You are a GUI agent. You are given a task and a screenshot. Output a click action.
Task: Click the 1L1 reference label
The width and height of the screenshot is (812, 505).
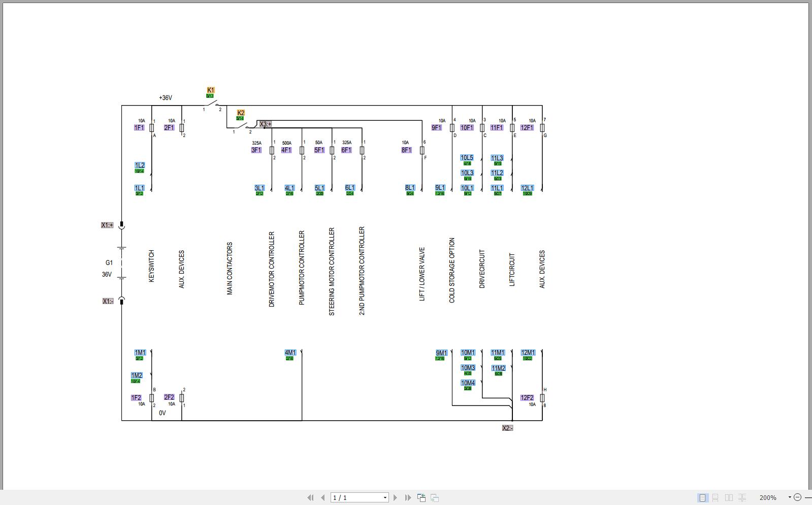pos(140,188)
